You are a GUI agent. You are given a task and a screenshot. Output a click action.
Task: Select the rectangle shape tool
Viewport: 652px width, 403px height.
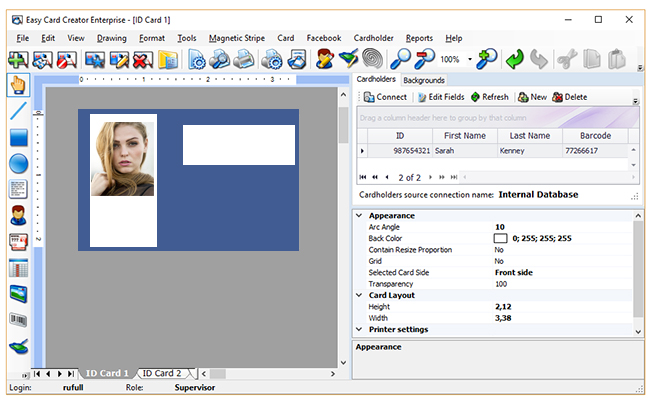pos(18,138)
